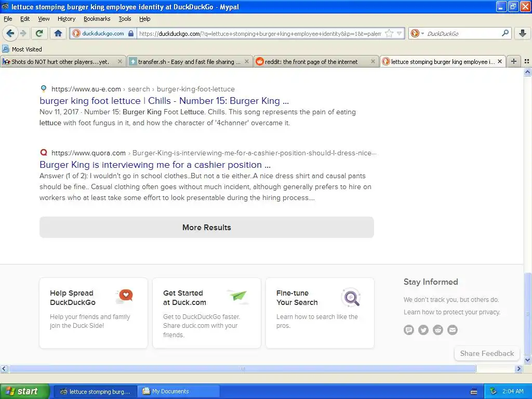Close the lettuce stomping search tab
532x399 pixels.
point(500,61)
